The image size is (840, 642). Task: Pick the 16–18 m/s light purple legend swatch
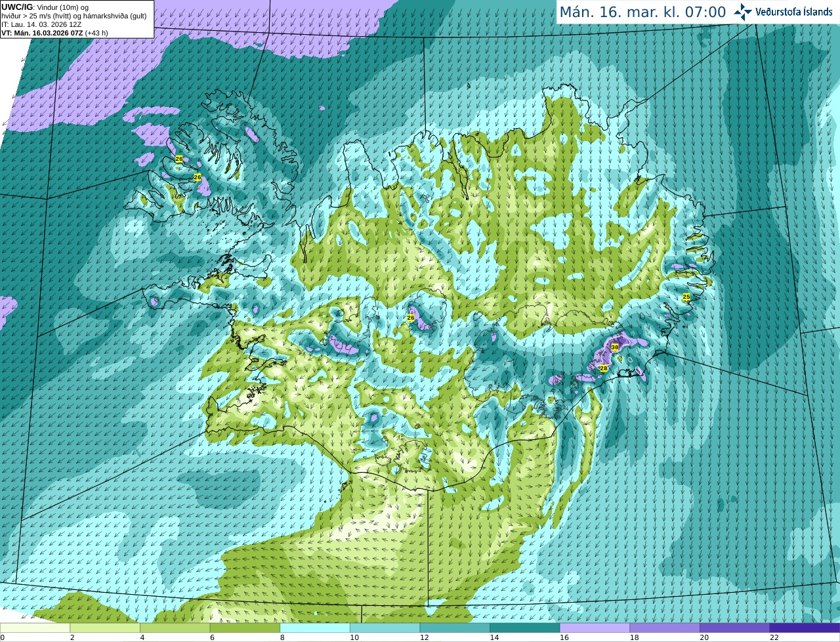pos(595,628)
